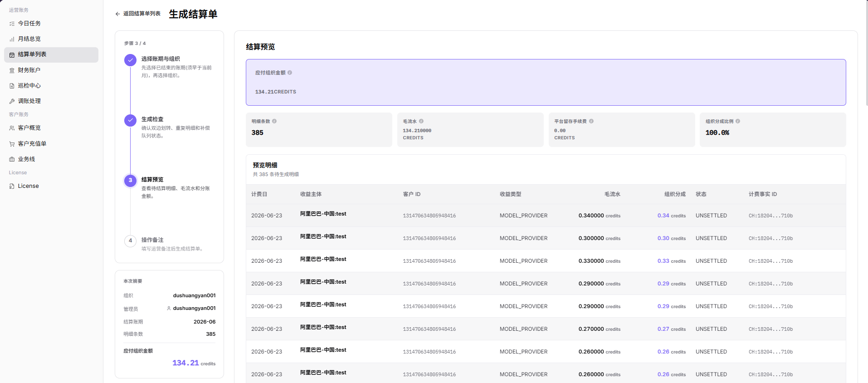Click the 结算单列表 calendar icon
868x383 pixels.
12,54
